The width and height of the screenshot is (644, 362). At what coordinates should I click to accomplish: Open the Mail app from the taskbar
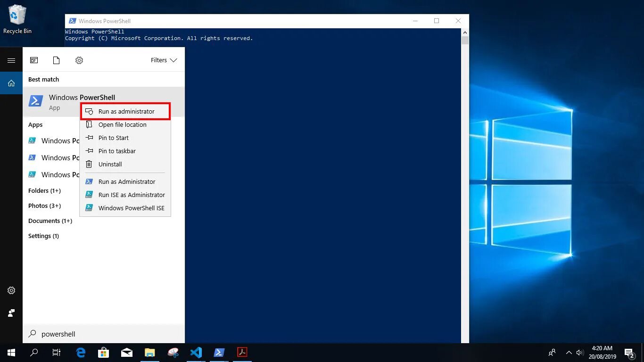(x=126, y=352)
